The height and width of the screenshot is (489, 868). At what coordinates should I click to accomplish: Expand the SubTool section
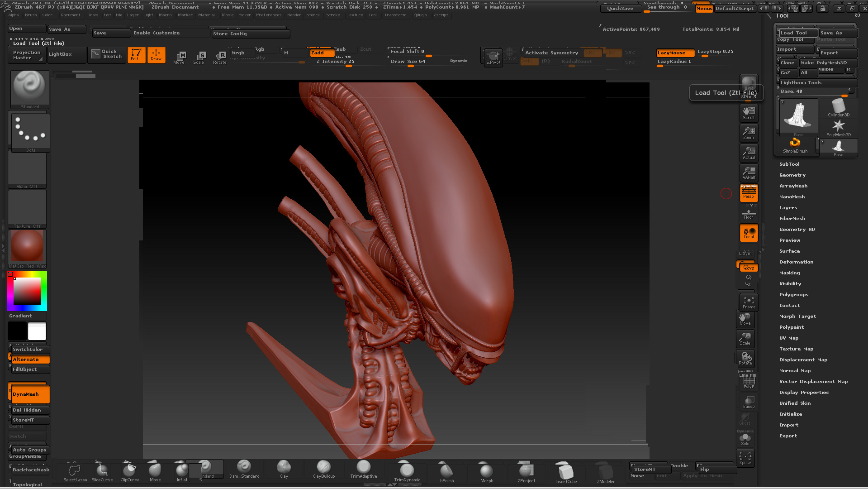(x=789, y=164)
